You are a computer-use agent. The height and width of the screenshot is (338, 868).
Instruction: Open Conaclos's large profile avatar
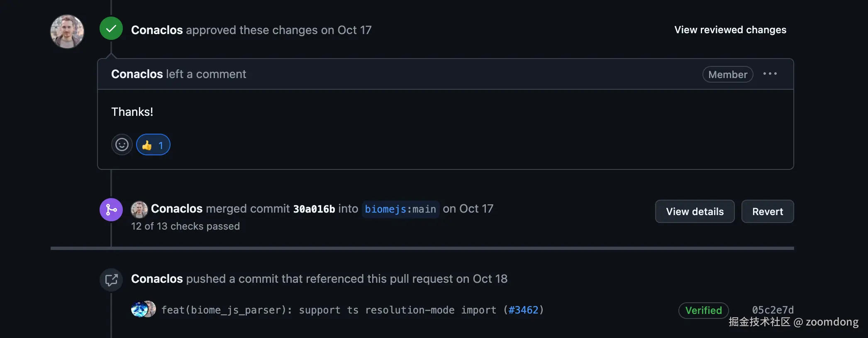click(67, 32)
